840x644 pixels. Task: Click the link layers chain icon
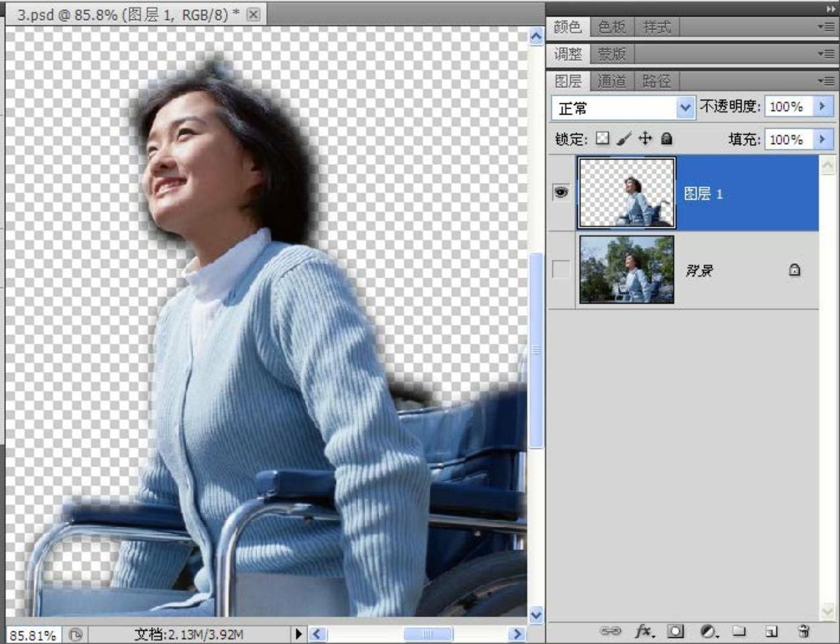tap(610, 631)
